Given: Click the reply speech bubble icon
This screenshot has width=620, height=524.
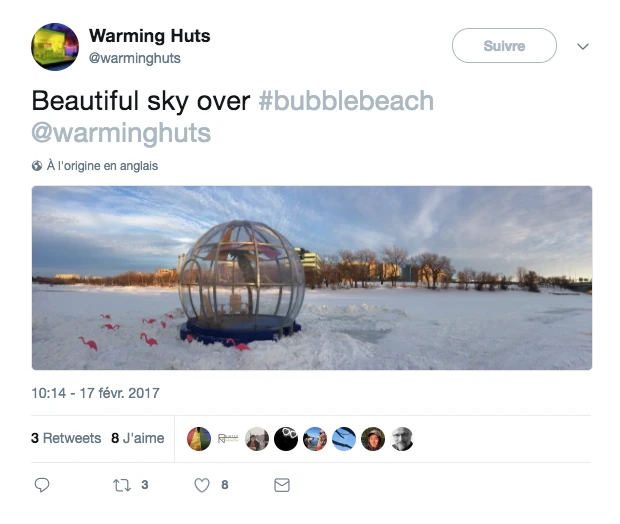Looking at the screenshot, I should click(42, 485).
